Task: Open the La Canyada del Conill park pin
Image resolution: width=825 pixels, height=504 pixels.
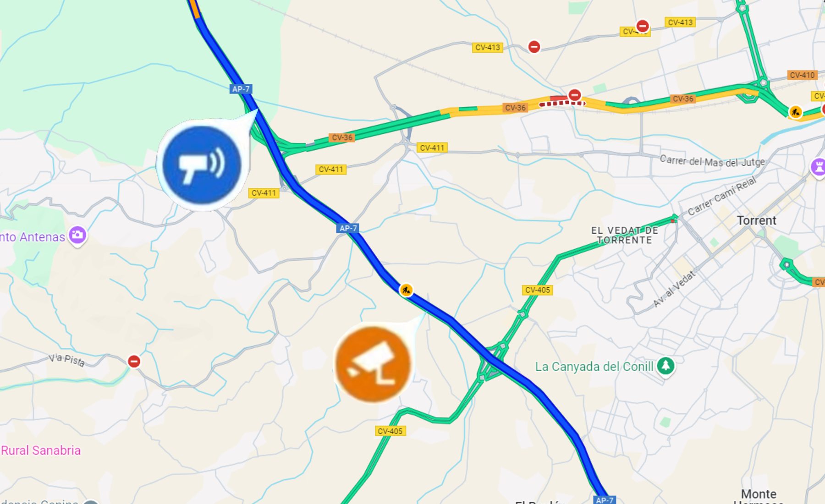Action: click(665, 367)
